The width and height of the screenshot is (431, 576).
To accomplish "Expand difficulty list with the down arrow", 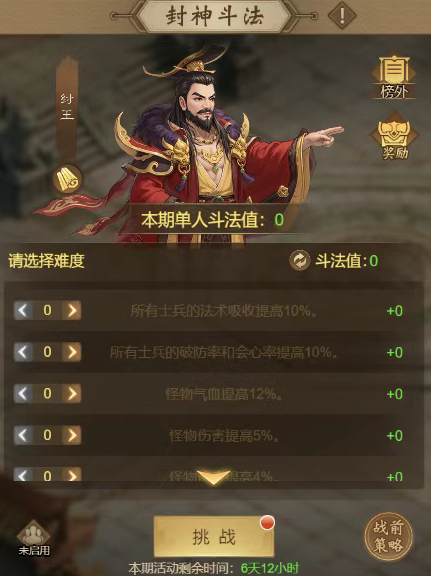I will [213, 478].
